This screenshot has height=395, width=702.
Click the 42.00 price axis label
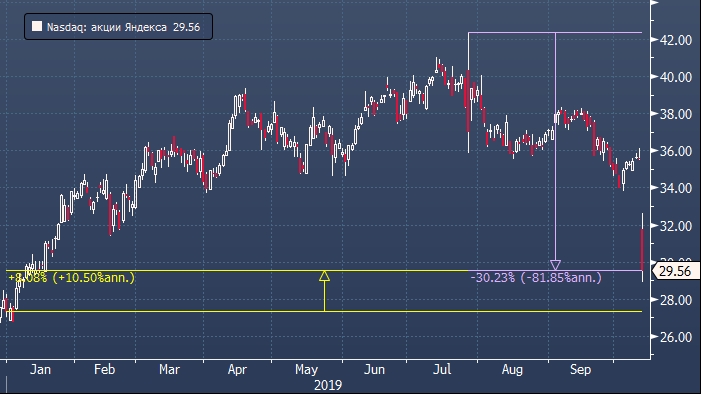675,40
